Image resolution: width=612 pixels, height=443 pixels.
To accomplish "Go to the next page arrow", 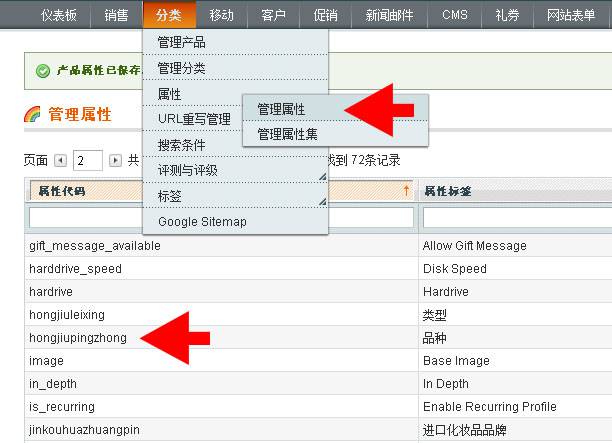I will click(115, 160).
